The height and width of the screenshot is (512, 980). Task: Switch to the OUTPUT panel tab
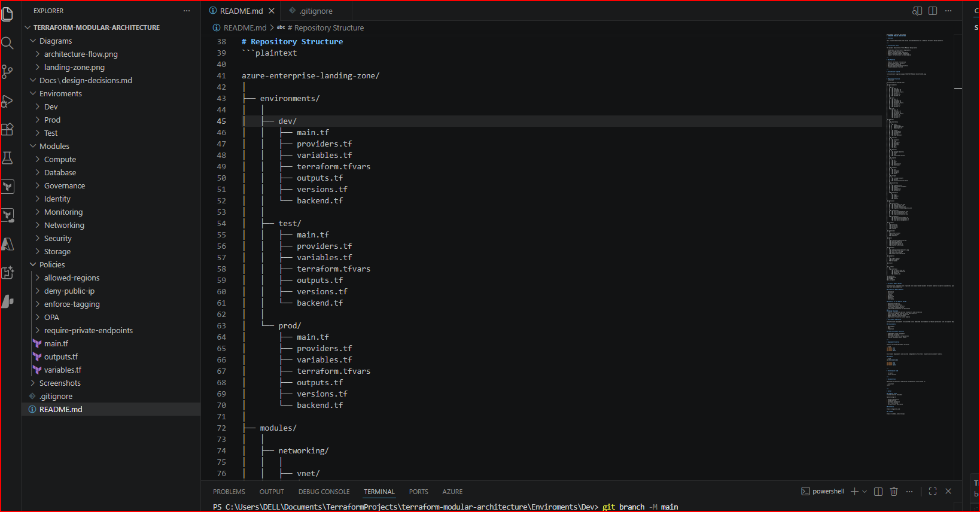click(272, 492)
